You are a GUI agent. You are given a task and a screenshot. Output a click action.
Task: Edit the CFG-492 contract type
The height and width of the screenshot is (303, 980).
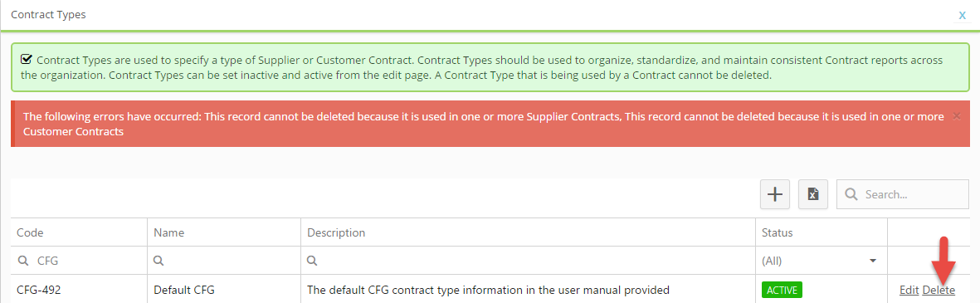point(909,290)
